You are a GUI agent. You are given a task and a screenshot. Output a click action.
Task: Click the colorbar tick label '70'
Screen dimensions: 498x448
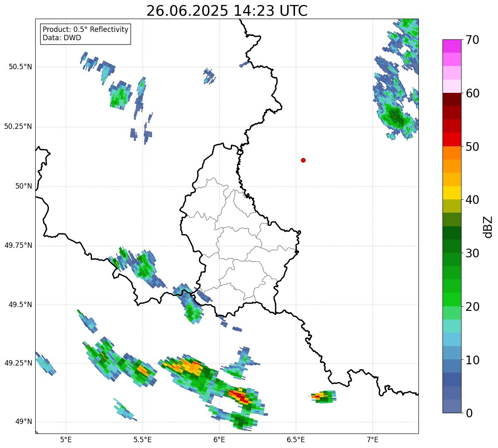(x=472, y=40)
